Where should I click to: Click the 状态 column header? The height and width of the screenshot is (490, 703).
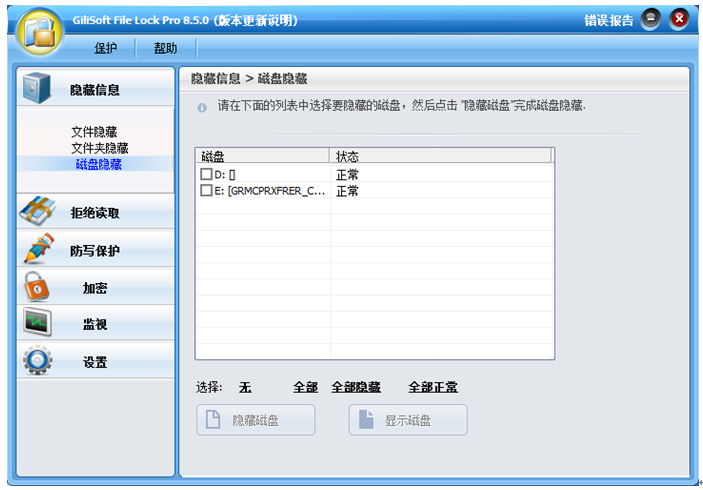(x=440, y=156)
